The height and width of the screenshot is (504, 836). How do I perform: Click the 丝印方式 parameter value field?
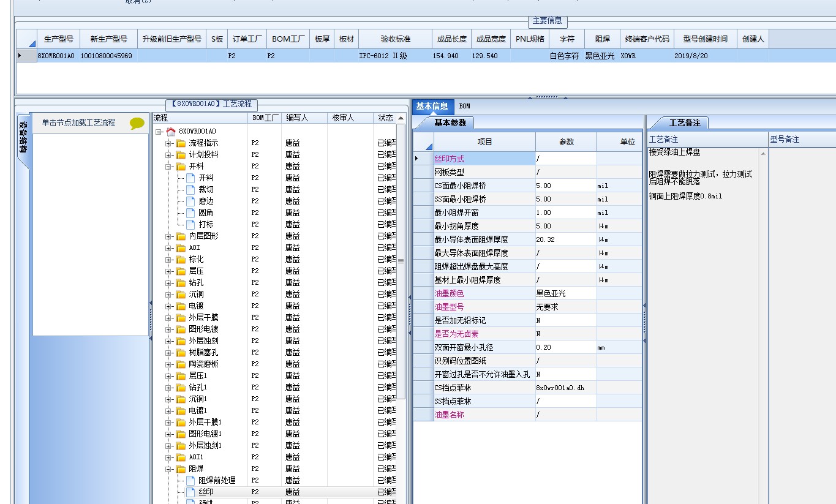click(566, 159)
